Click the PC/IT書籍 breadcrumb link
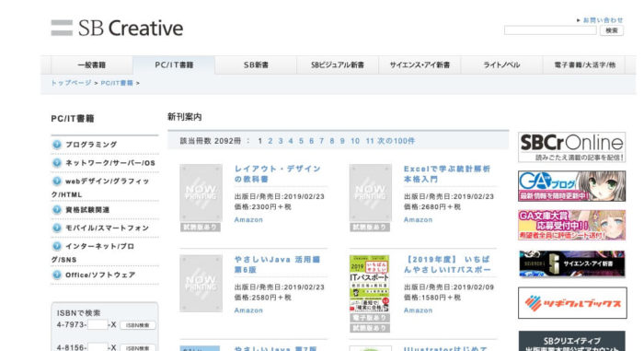This screenshot has width=644, height=351. [117, 83]
